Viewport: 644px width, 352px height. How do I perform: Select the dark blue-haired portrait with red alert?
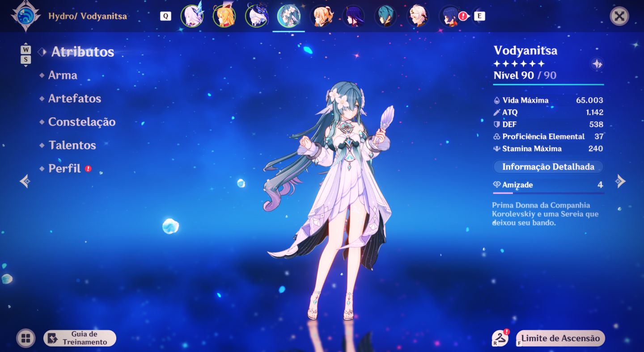[x=450, y=16]
